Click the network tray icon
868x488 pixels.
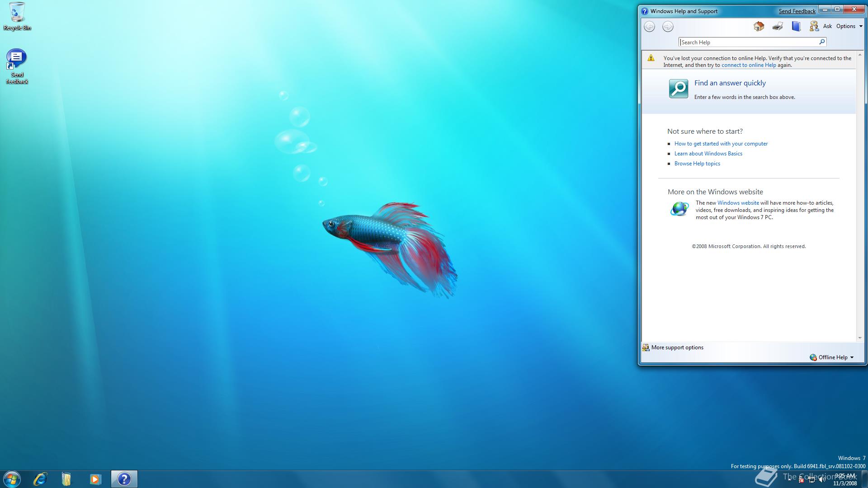pos(811,480)
